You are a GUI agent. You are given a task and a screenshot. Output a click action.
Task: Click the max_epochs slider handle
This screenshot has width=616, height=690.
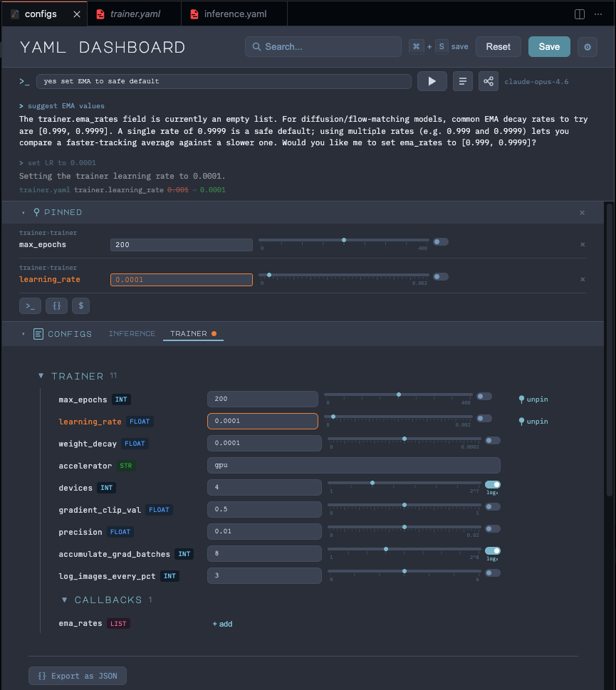[x=399, y=394]
